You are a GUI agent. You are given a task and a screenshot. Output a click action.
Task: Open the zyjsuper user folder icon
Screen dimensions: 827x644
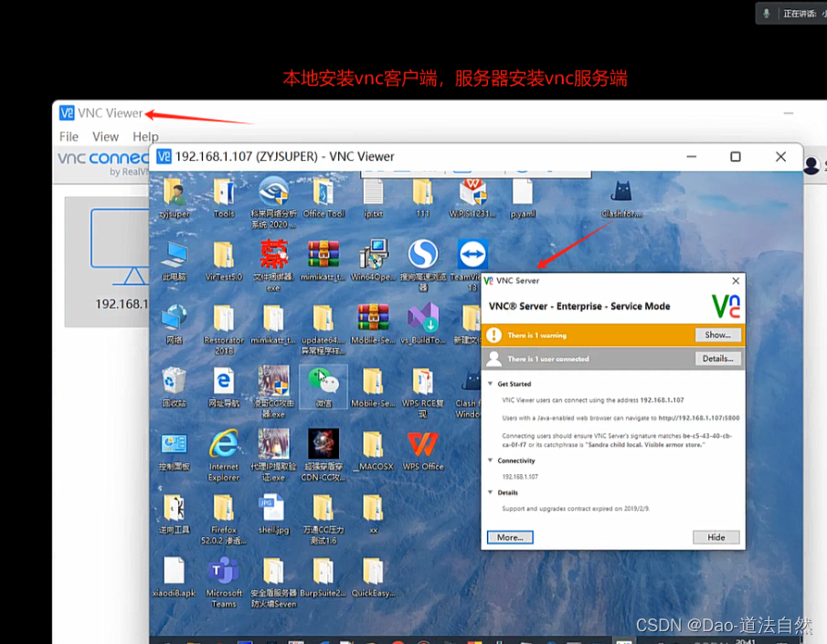click(174, 192)
